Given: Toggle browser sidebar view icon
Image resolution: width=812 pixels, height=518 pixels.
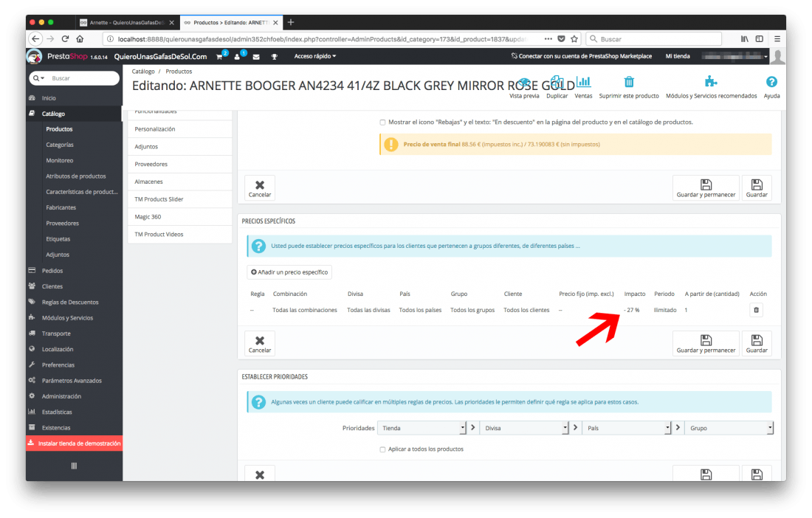Looking at the screenshot, I should 759,39.
